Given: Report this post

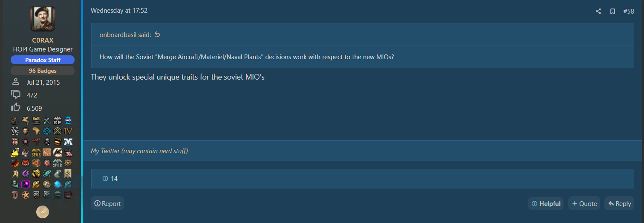Looking at the screenshot, I should (x=107, y=203).
